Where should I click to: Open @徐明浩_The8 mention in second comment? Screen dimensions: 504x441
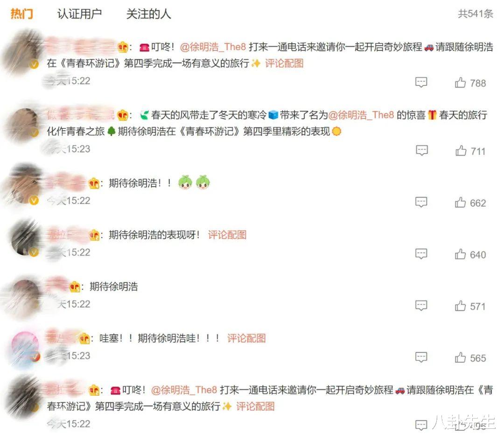[x=361, y=115]
